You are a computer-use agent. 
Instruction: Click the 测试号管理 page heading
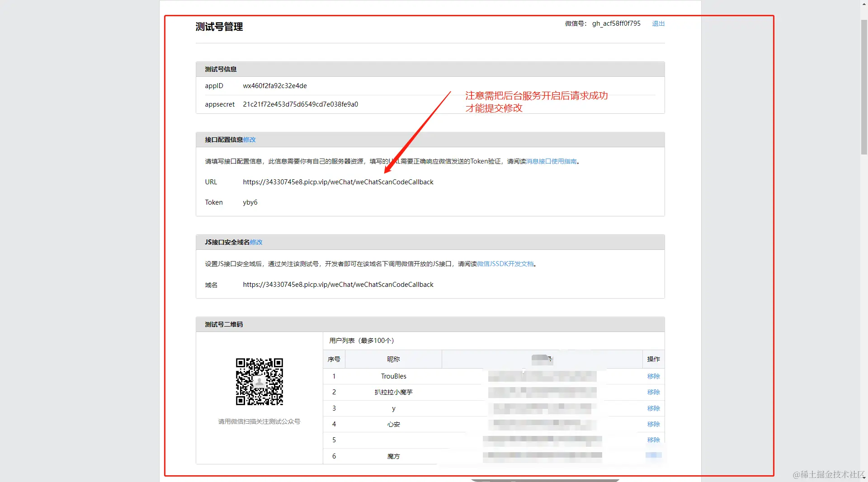[x=219, y=27]
